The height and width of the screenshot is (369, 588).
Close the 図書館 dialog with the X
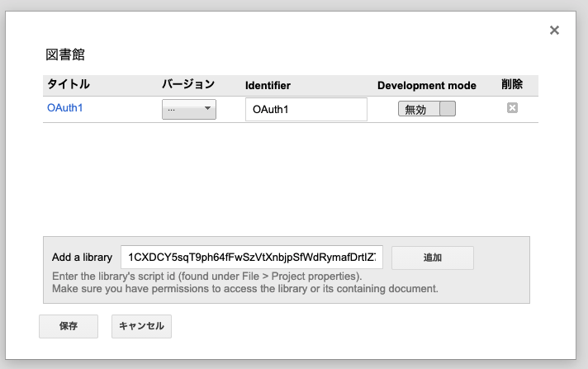click(554, 30)
